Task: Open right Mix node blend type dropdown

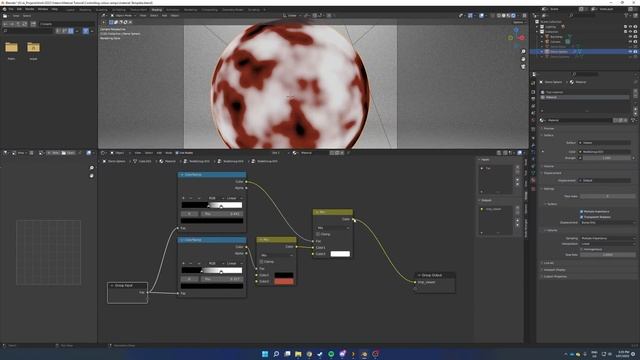Action: (x=333, y=228)
